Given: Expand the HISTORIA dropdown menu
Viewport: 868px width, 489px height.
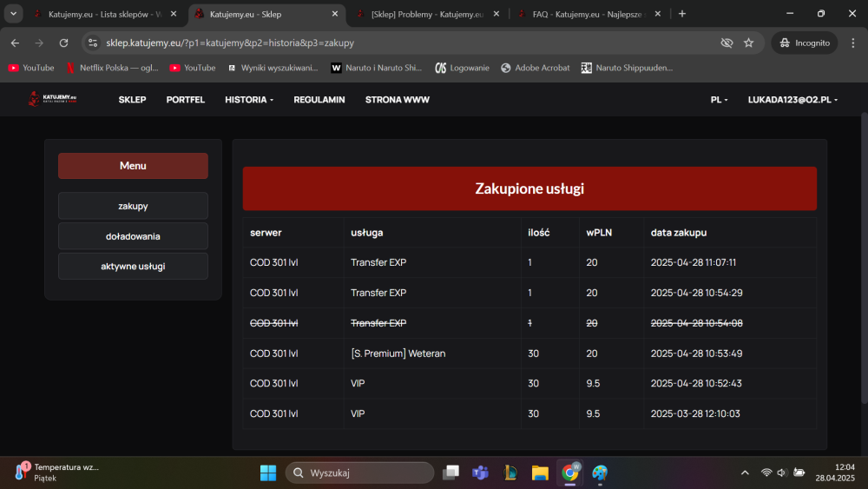Looking at the screenshot, I should click(x=249, y=100).
